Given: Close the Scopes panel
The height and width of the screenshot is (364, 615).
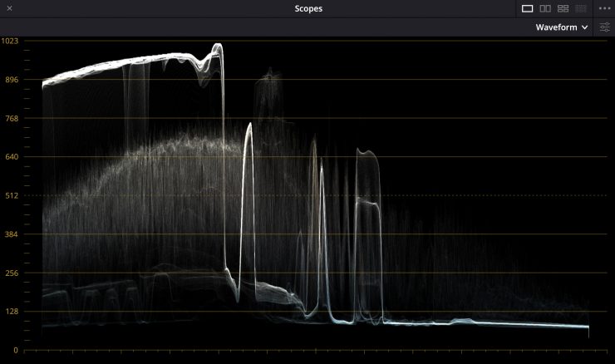Looking at the screenshot, I should [x=9, y=8].
